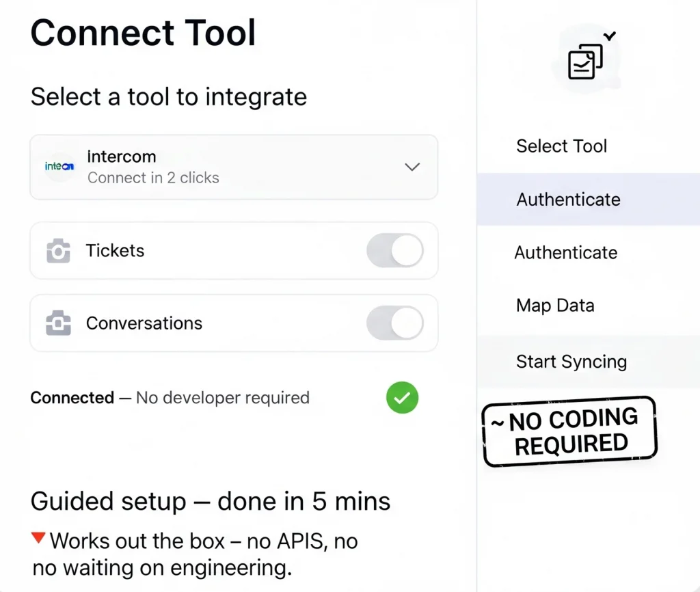Viewport: 700px width, 592px height.
Task: Open the Intercom tool dropdown
Action: tap(233, 167)
